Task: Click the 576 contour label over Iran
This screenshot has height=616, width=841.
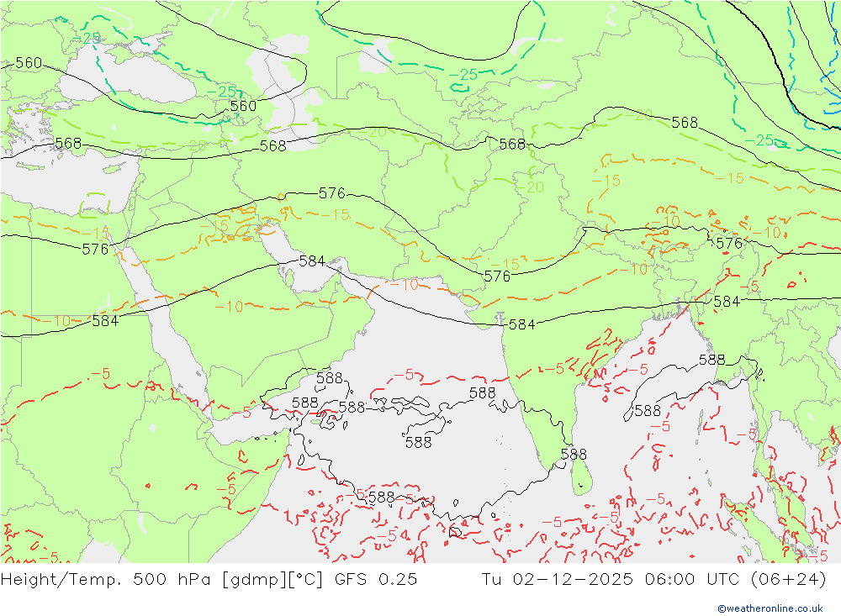Action: 331,193
